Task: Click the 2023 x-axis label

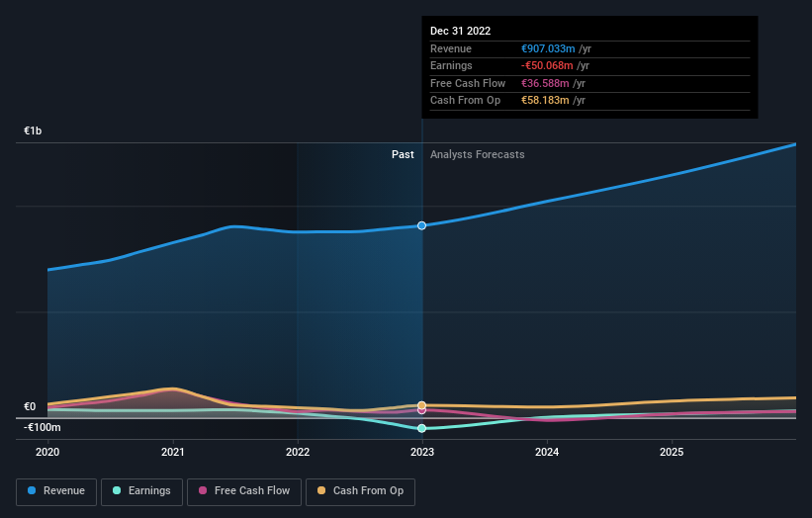Action: (x=422, y=453)
